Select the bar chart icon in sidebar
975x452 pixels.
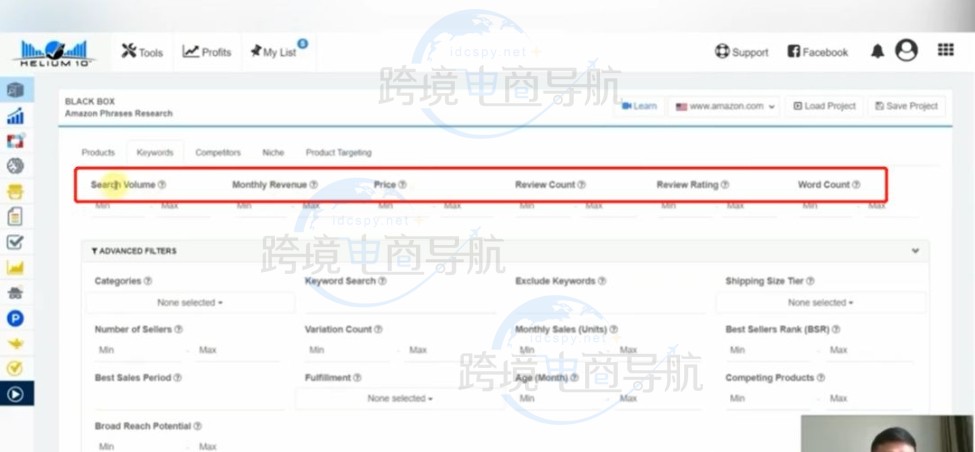pyautogui.click(x=15, y=117)
